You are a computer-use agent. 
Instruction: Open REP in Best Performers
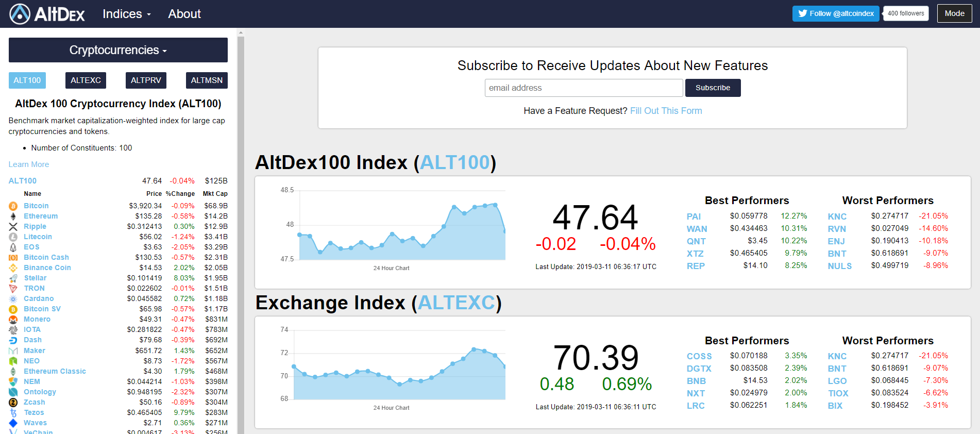point(696,266)
